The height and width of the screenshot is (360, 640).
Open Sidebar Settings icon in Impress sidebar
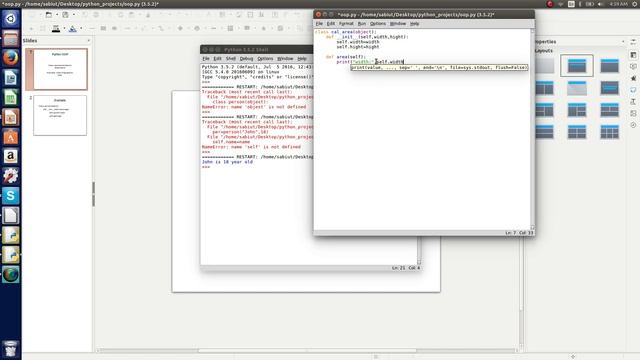[633, 42]
